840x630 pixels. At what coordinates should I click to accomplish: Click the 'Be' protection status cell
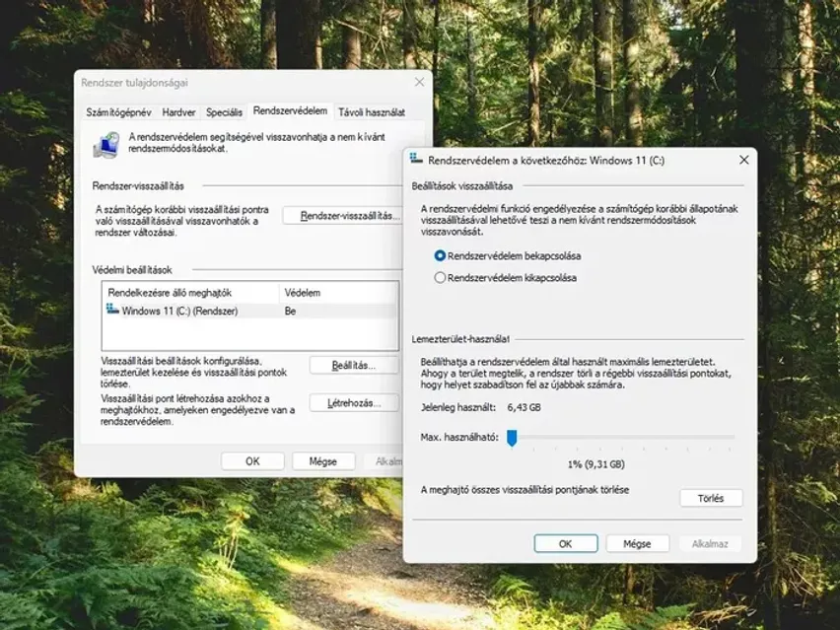click(291, 312)
